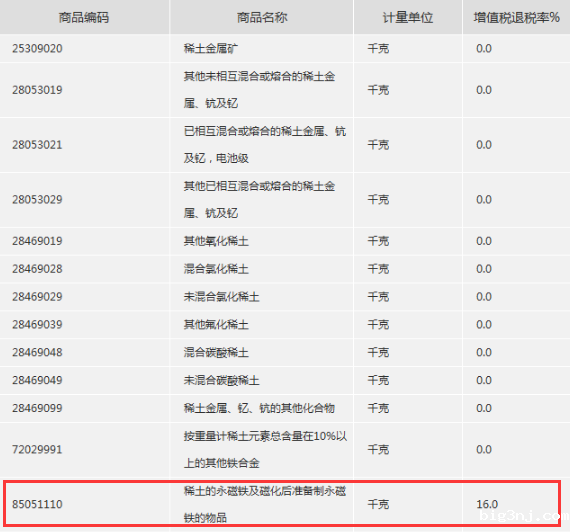The height and width of the screenshot is (532, 570).
Task: Select product code 28469029
Action: tap(37, 296)
